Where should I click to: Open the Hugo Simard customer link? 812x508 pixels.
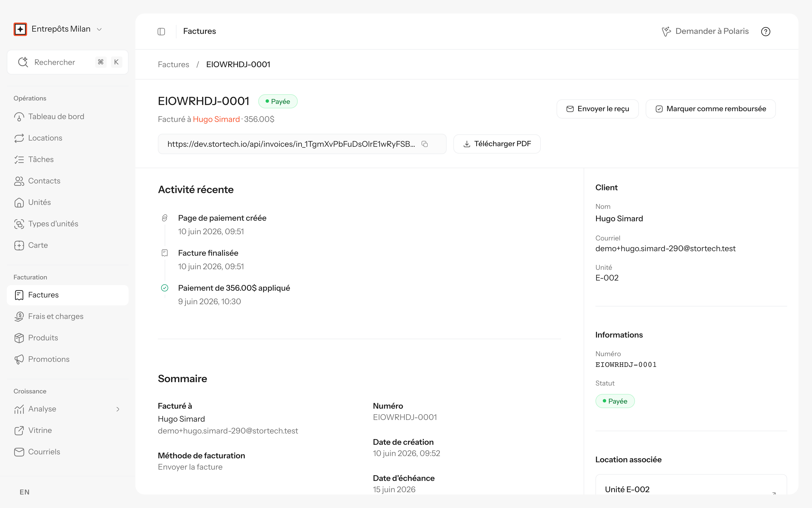[x=216, y=119]
